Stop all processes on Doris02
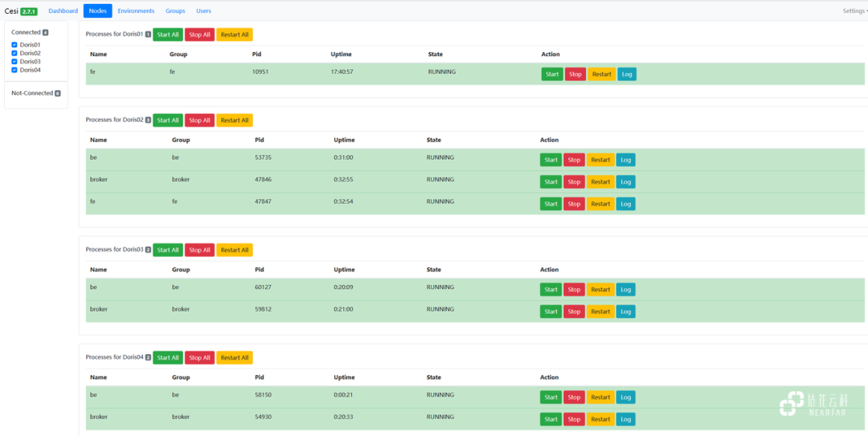This screenshot has width=868, height=436. (200, 120)
